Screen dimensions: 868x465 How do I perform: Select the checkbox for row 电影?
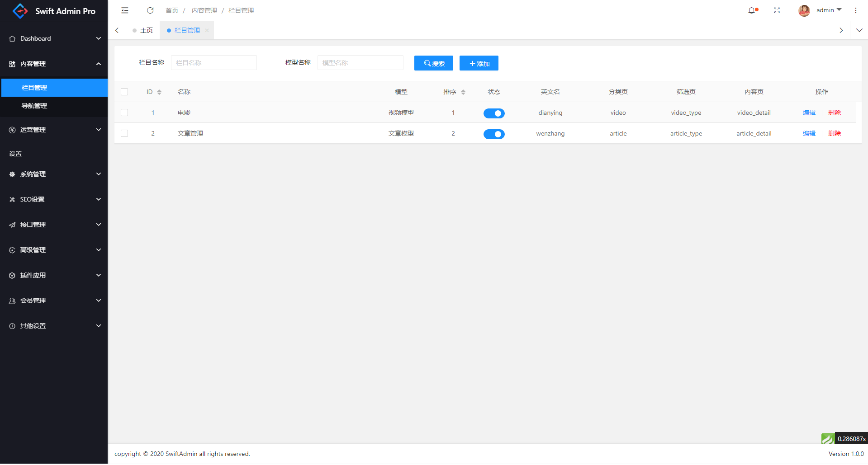[124, 113]
